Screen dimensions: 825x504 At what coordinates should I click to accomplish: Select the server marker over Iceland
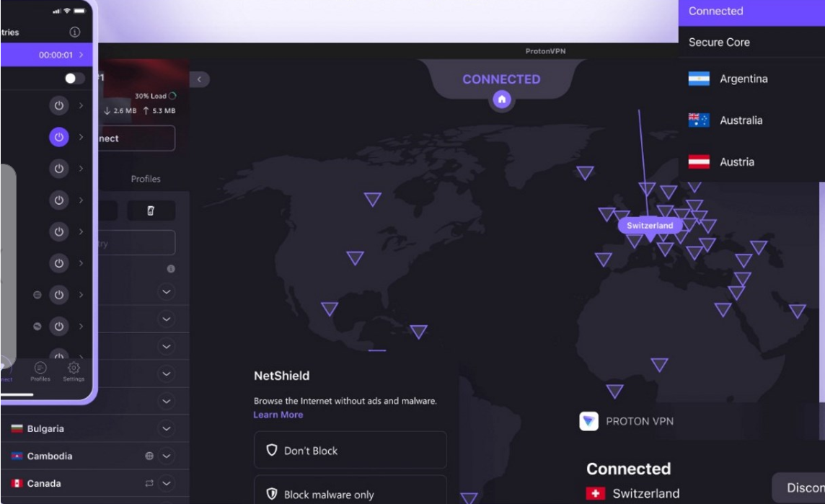pos(585,172)
